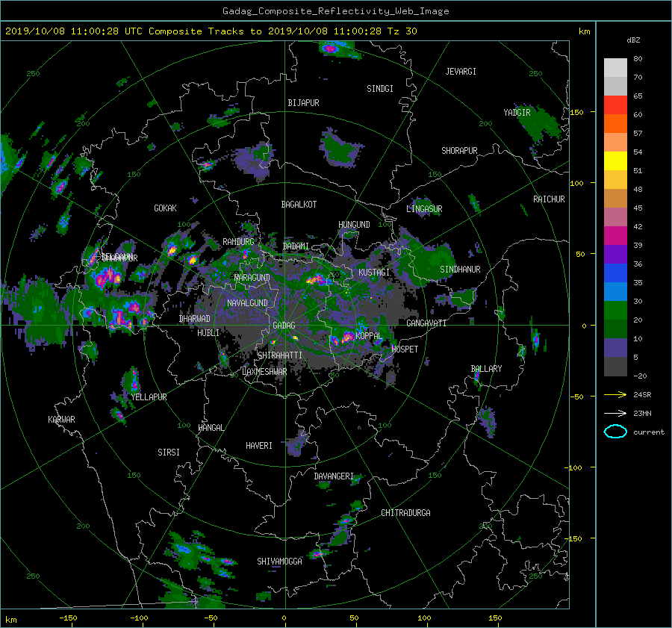
Task: Click the RAICHUR city label
Action: click(x=549, y=199)
